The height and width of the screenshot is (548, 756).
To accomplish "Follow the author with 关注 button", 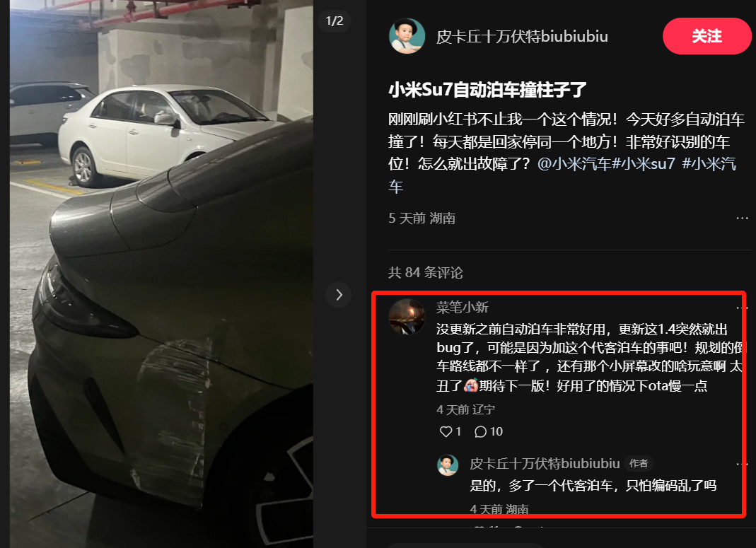I will click(706, 36).
